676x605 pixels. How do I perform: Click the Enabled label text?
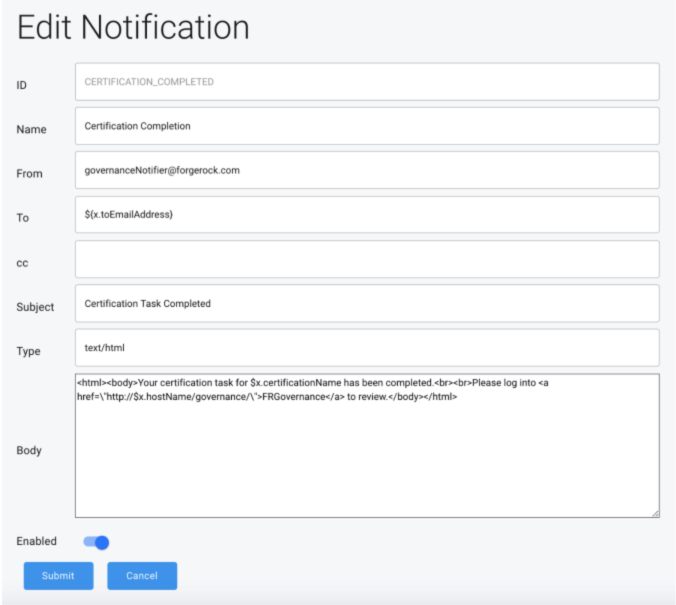click(36, 541)
